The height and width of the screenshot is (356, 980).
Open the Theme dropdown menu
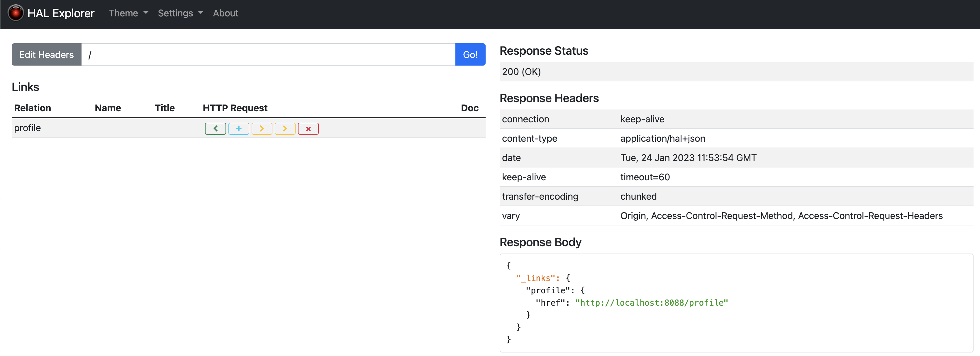[128, 13]
